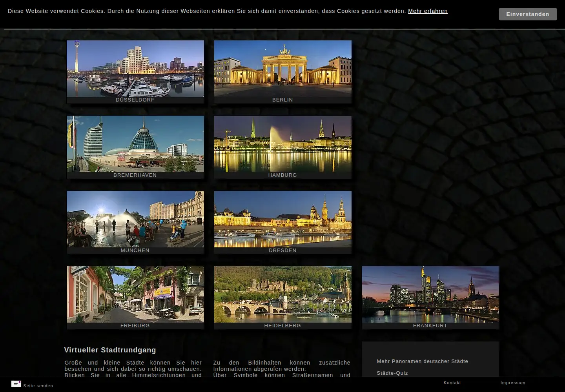Click the Virtueller Stadtrundgang heading
565x392 pixels.
110,350
